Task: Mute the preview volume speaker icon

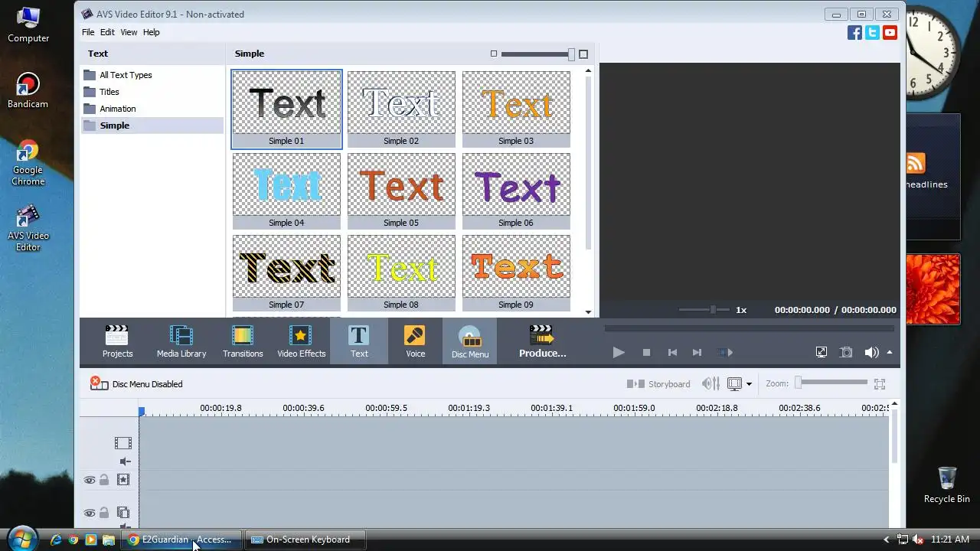Action: click(871, 352)
